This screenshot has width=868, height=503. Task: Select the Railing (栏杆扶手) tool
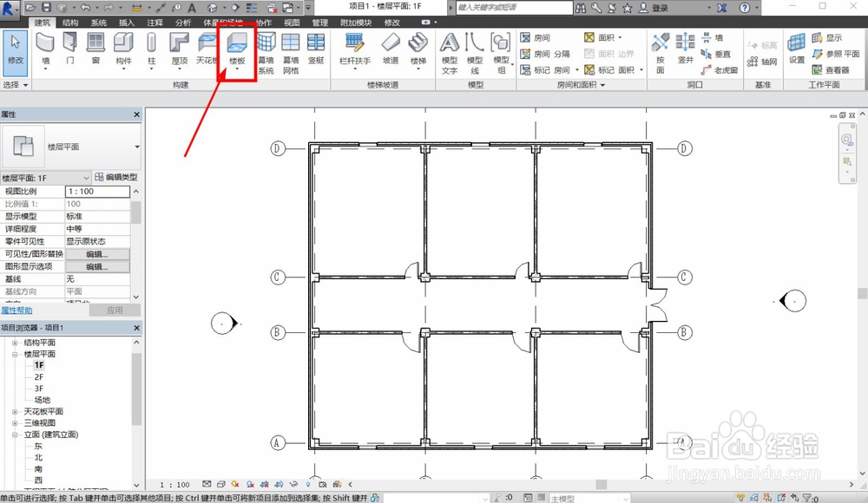tap(355, 49)
